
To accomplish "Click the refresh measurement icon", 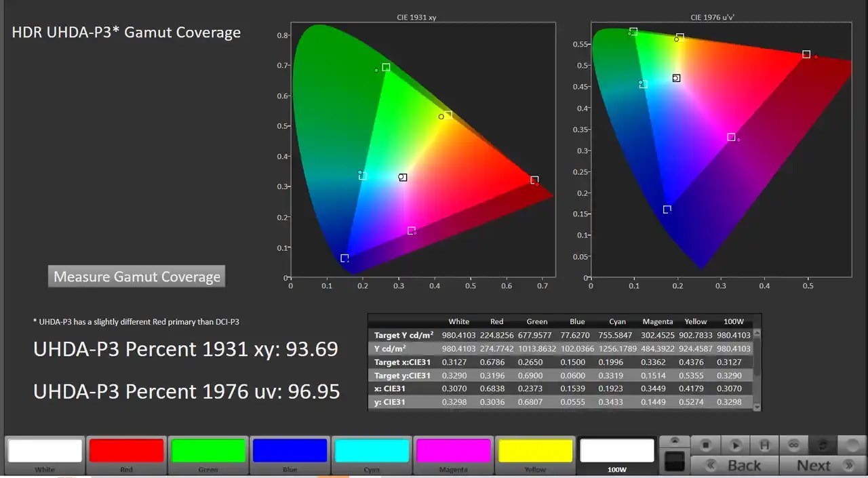I will (823, 445).
